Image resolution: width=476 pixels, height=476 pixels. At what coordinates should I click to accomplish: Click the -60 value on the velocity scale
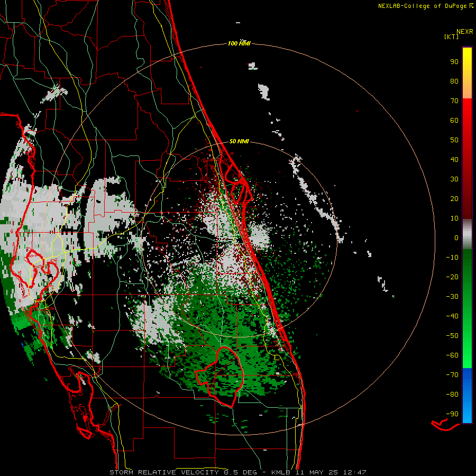(x=452, y=355)
